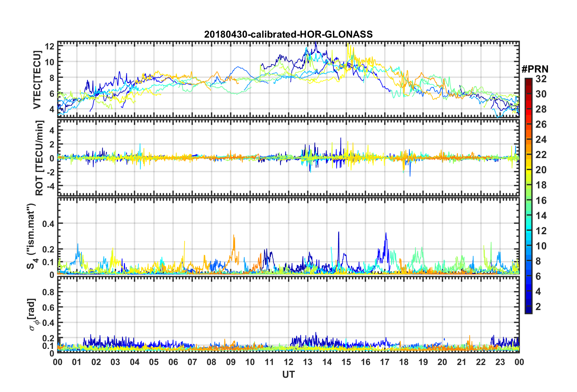
Task: Click colorbar tick label 20
Action: coord(541,170)
